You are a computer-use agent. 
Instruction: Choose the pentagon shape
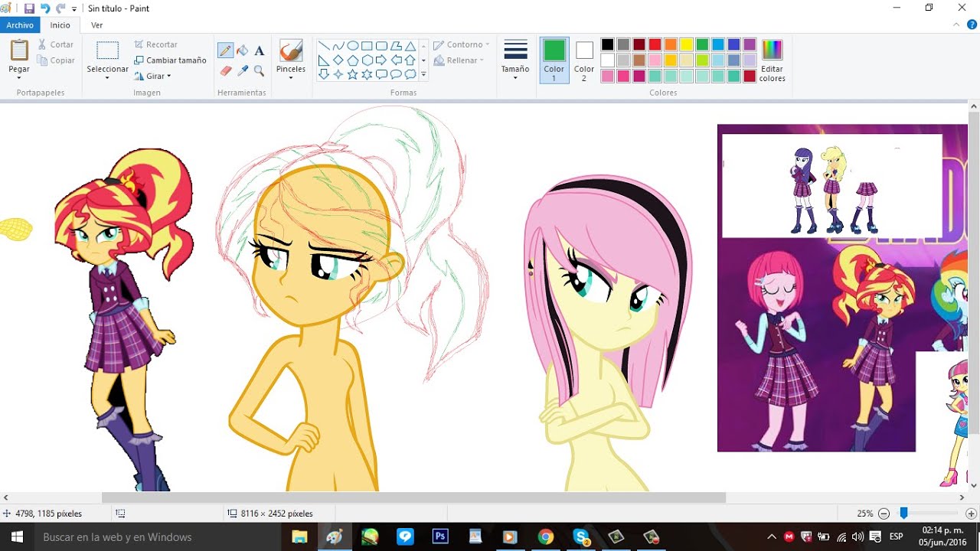pyautogui.click(x=353, y=60)
